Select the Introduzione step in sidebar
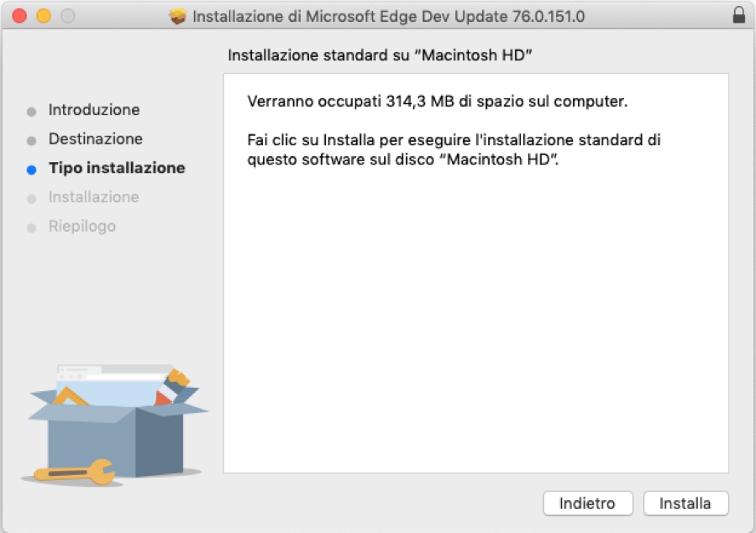Image resolution: width=756 pixels, height=533 pixels. pyautogui.click(x=94, y=110)
